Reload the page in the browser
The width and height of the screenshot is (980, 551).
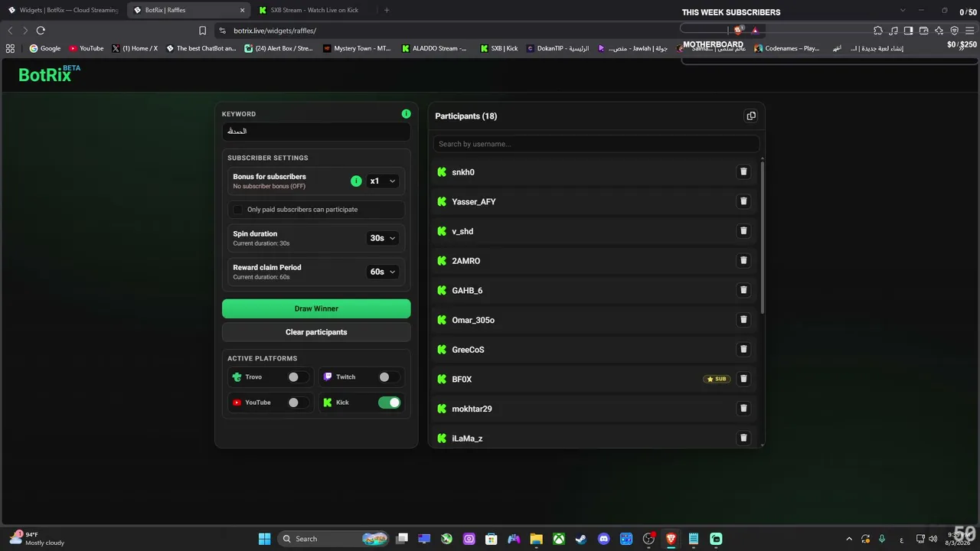[41, 31]
